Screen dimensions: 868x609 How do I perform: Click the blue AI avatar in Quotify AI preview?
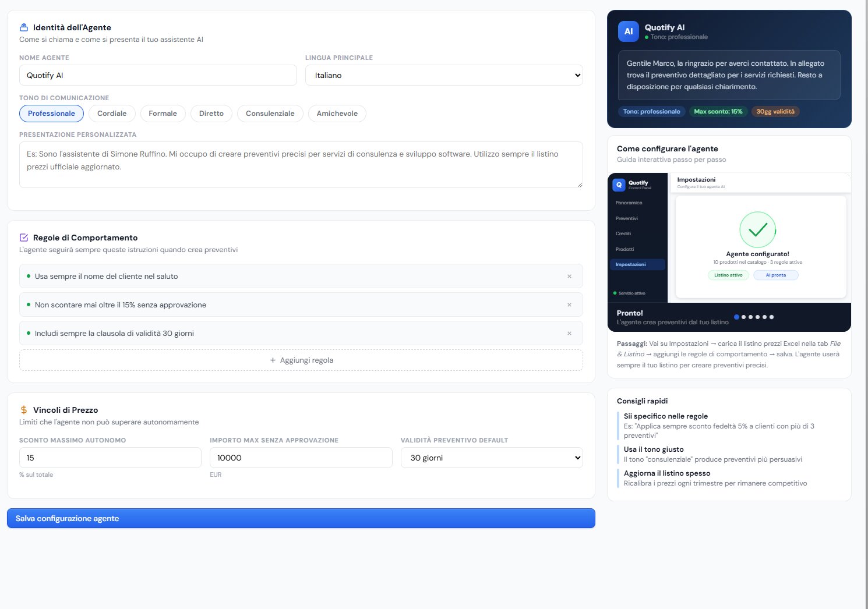(x=629, y=31)
